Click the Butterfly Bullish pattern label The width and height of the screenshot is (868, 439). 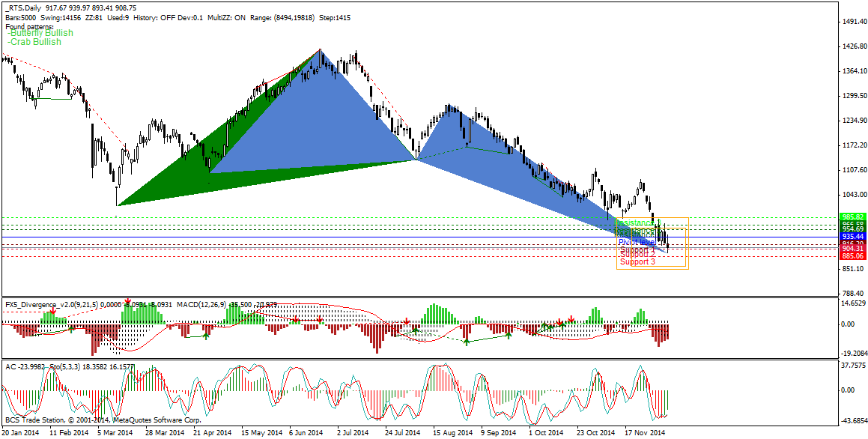click(41, 33)
